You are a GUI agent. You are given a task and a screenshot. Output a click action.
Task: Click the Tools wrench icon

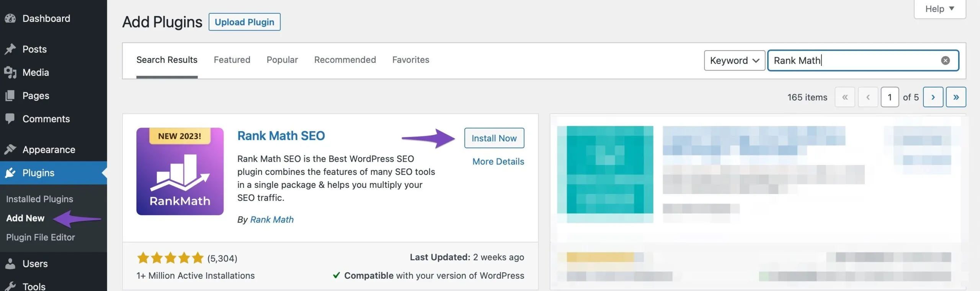[10, 286]
